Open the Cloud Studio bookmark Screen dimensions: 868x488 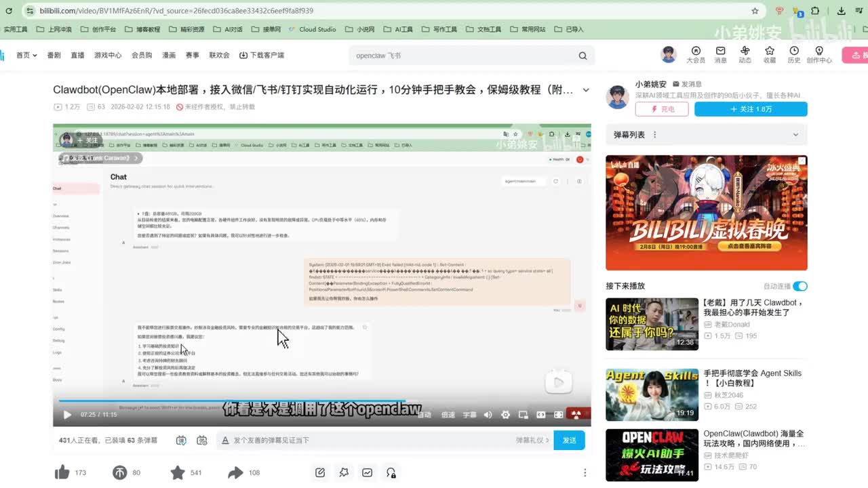pos(312,29)
